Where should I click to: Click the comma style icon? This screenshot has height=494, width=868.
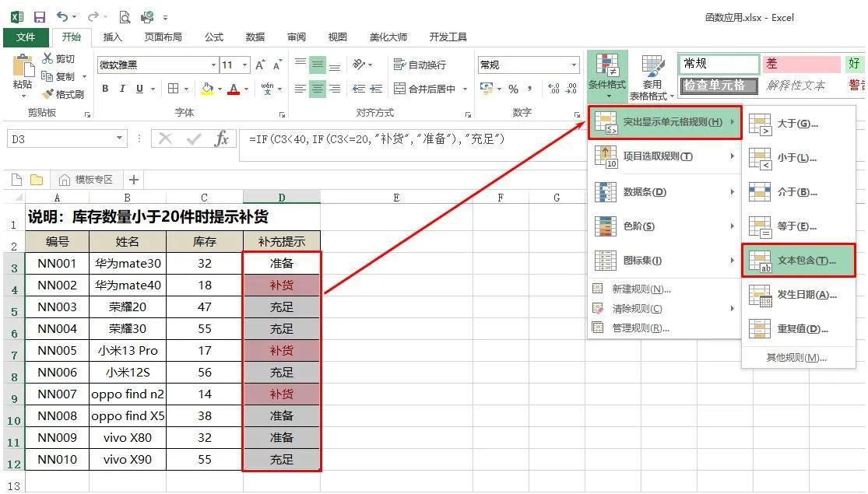coord(530,89)
